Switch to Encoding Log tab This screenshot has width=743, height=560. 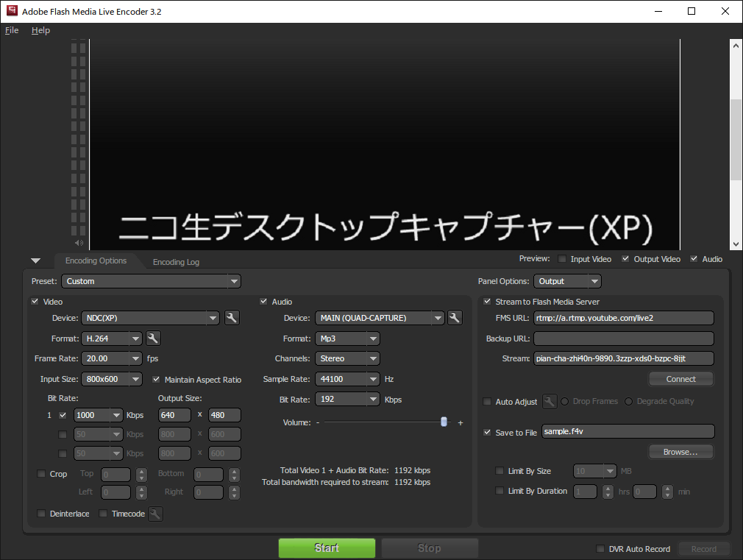click(176, 262)
